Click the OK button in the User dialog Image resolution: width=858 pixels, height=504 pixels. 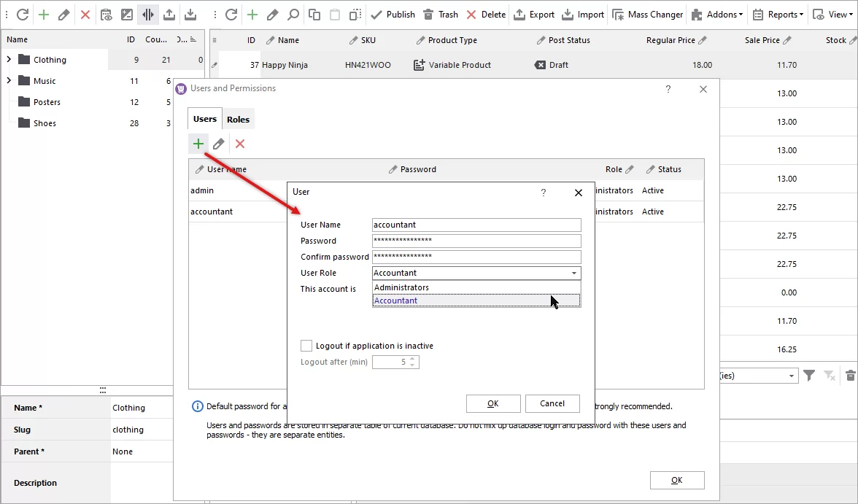click(493, 403)
